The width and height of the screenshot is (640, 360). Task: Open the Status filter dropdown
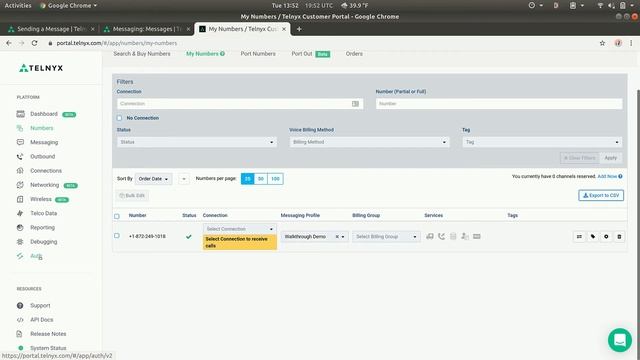click(197, 142)
